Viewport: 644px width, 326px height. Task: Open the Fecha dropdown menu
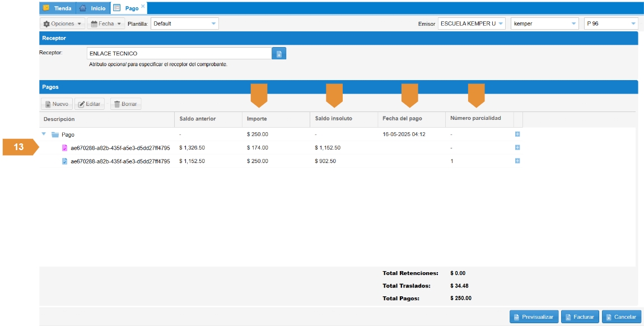click(106, 24)
